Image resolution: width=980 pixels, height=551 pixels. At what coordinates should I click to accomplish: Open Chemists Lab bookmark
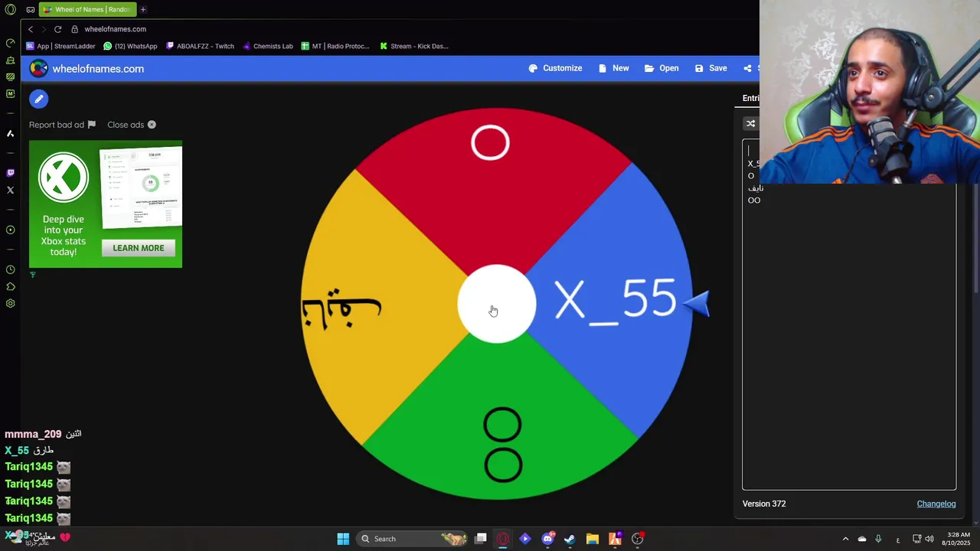(267, 46)
